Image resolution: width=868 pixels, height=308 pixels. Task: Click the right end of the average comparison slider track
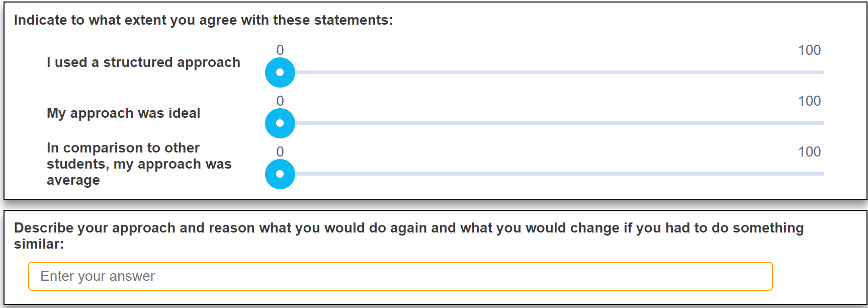tap(822, 174)
